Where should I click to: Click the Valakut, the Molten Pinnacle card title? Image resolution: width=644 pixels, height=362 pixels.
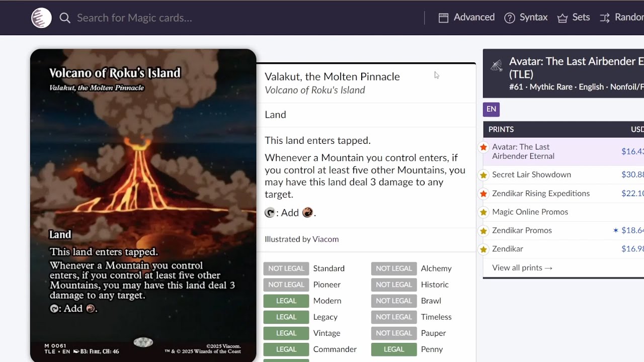[332, 76]
